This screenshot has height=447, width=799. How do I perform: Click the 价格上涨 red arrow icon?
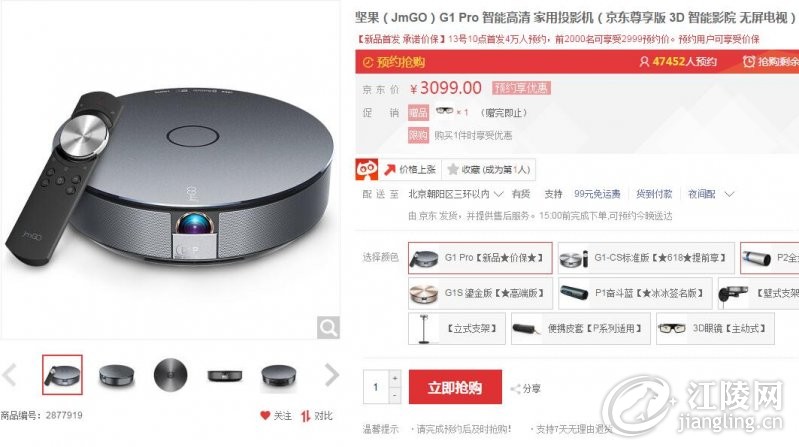390,170
